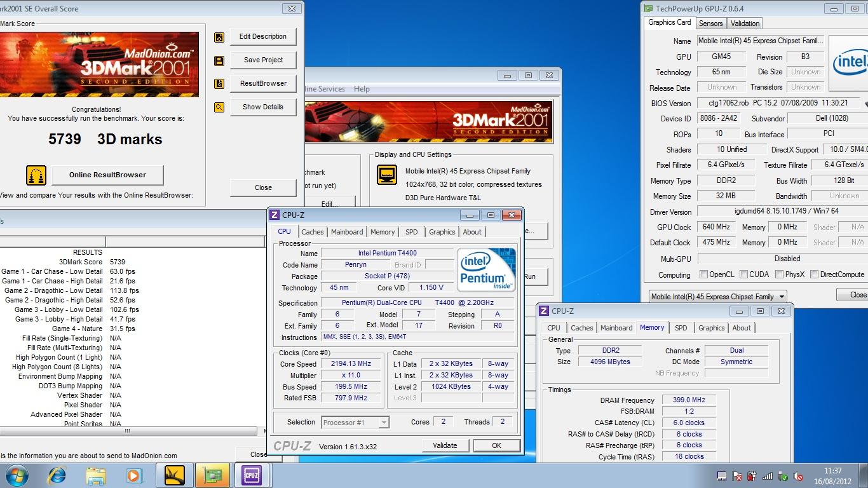Click title bar icon of CPU-Z memory window
Viewport: 868px width, 488px height.
tap(544, 311)
